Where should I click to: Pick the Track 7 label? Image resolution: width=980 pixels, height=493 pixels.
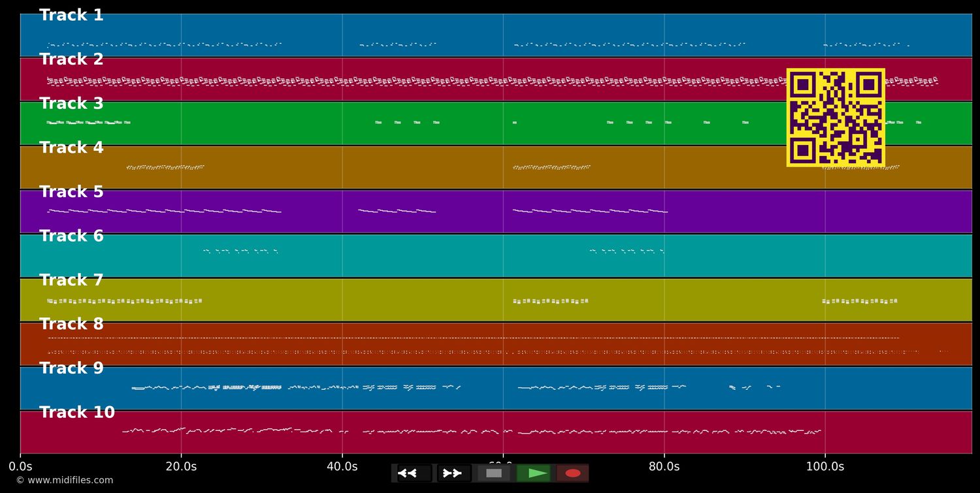pos(71,280)
